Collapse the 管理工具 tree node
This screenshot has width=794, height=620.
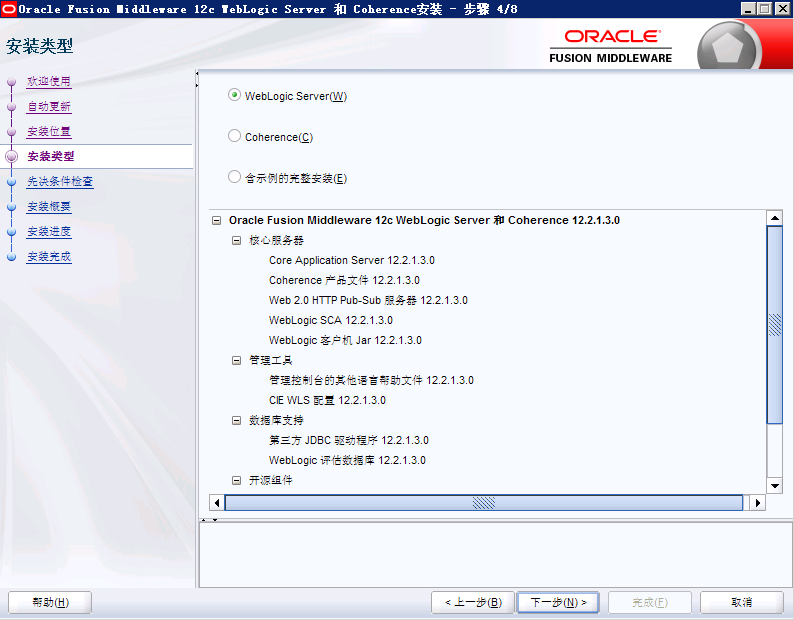point(236,360)
